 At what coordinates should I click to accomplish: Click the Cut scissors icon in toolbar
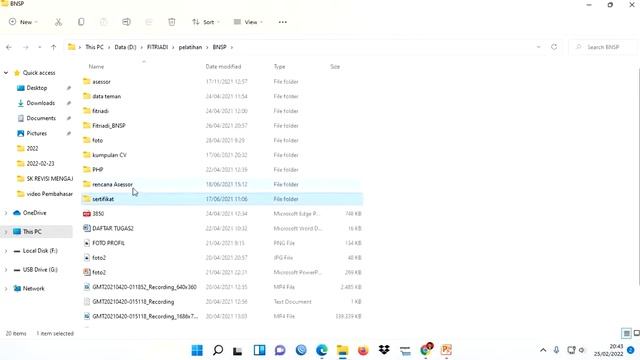point(58,22)
